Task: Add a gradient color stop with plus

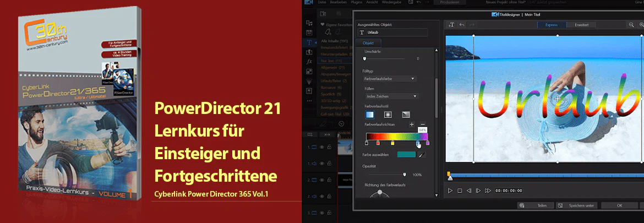Action: (x=412, y=124)
